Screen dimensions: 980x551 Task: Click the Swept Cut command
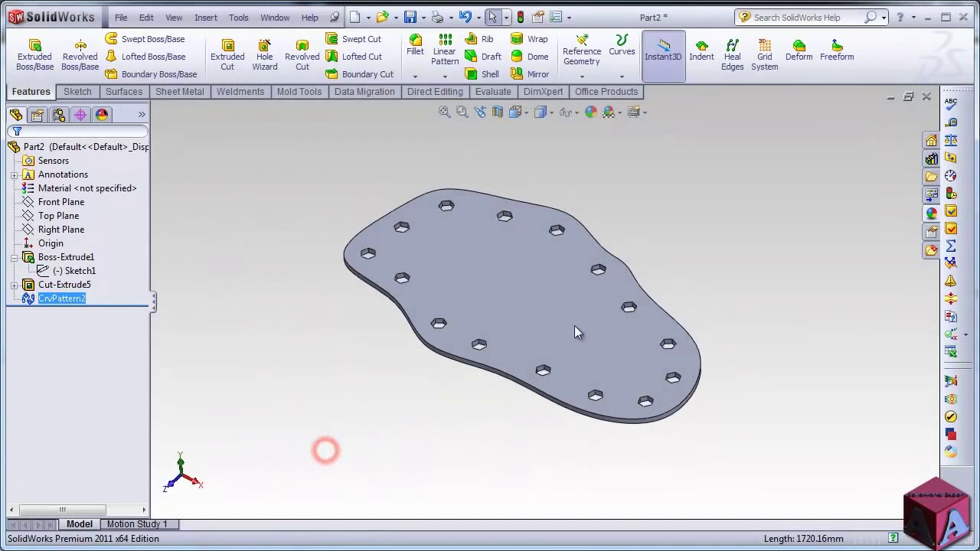353,39
